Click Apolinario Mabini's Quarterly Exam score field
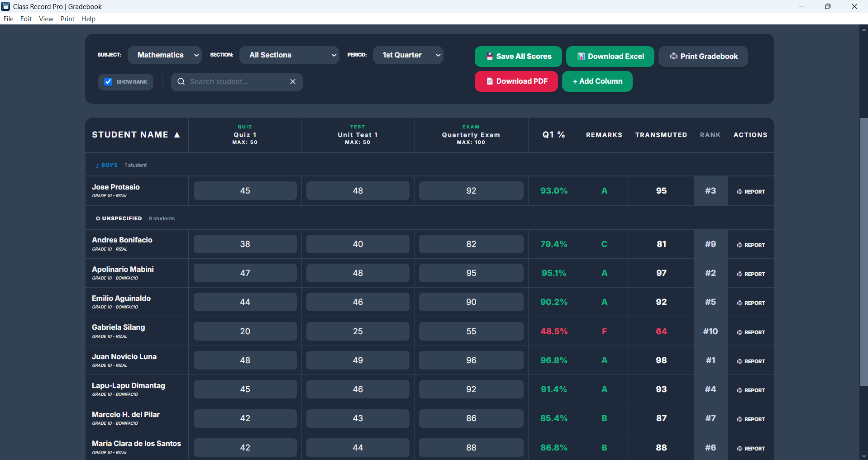This screenshot has width=868, height=460. [x=471, y=273]
